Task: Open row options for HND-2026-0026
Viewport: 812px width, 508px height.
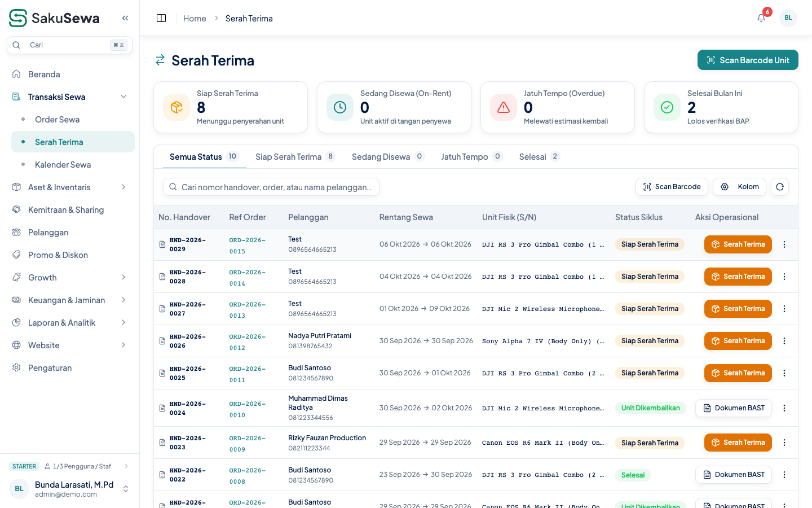Action: click(x=784, y=341)
